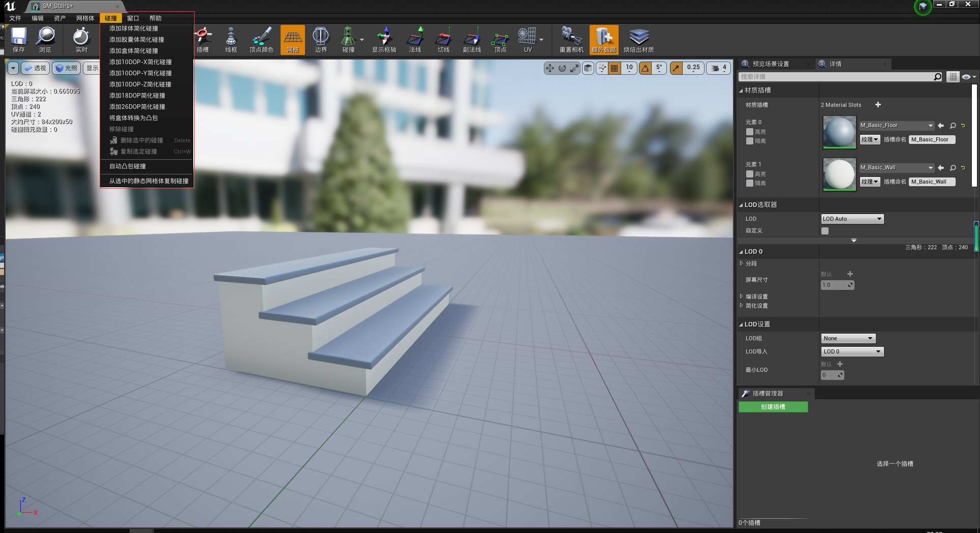Click the 最小LOD 0 value slider
Viewport: 980px width, 533px height.
pyautogui.click(x=832, y=375)
